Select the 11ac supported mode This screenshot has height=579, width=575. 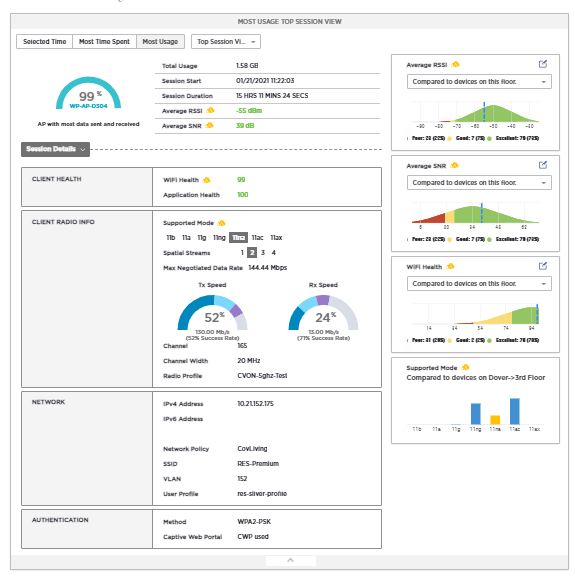point(257,237)
